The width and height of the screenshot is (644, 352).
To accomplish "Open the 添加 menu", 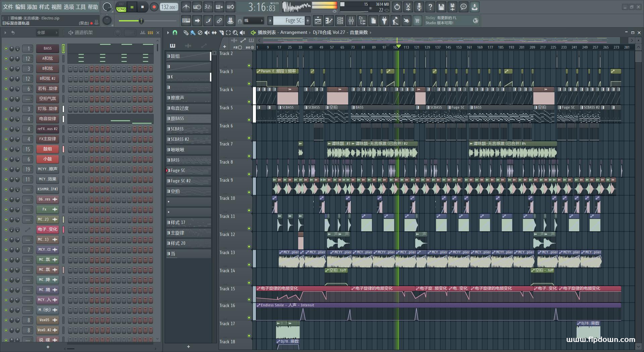I will point(32,7).
